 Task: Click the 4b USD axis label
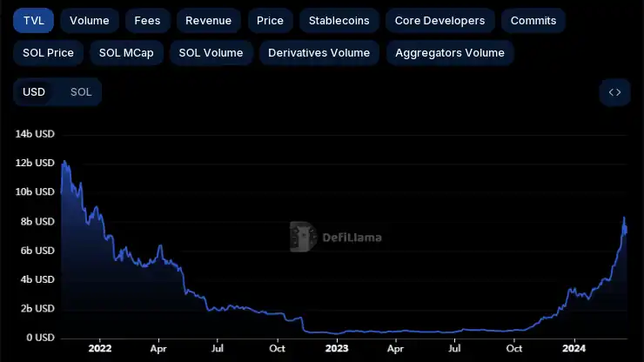(x=37, y=279)
